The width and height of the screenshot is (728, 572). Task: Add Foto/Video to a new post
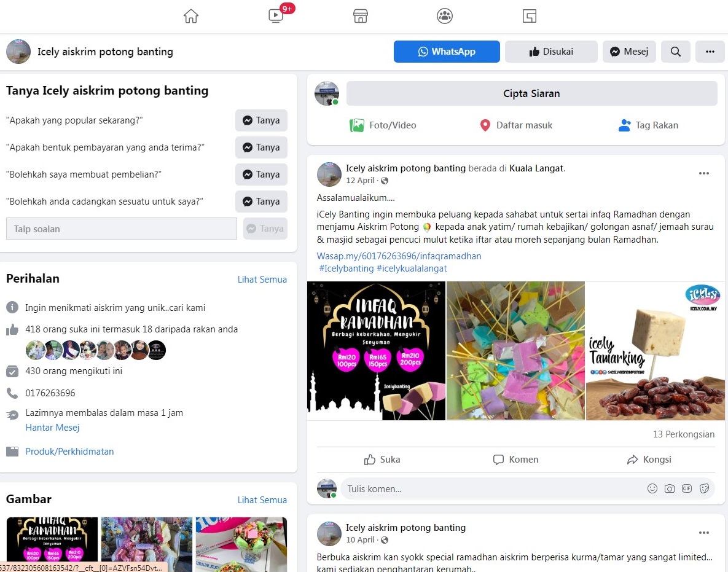383,125
